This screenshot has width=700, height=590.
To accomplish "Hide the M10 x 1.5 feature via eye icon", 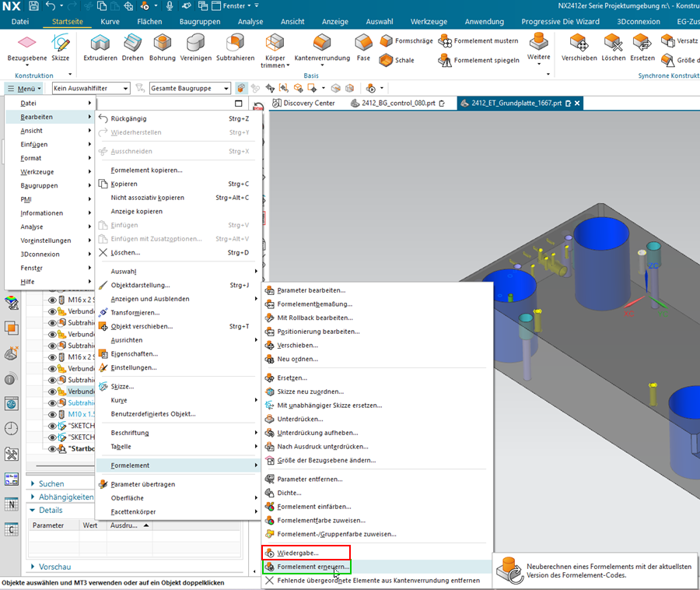I will [x=53, y=414].
